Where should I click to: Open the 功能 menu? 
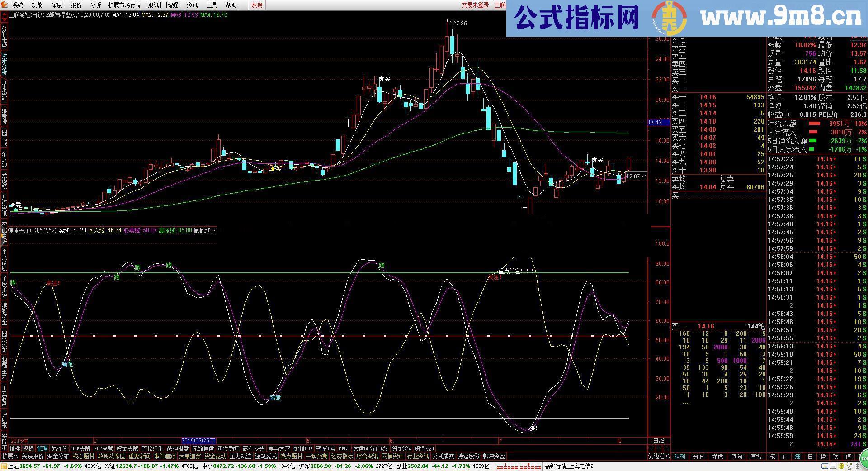38,5
